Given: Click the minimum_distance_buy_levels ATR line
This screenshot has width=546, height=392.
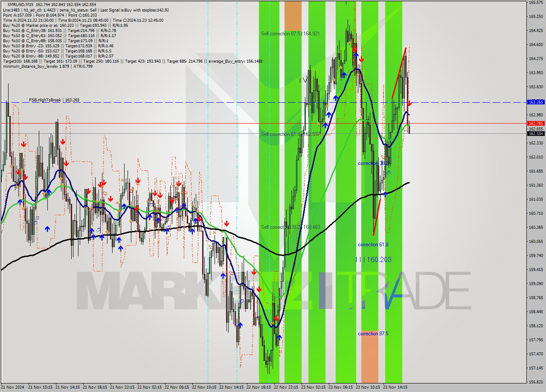Looking at the screenshot, I should 48,66.
